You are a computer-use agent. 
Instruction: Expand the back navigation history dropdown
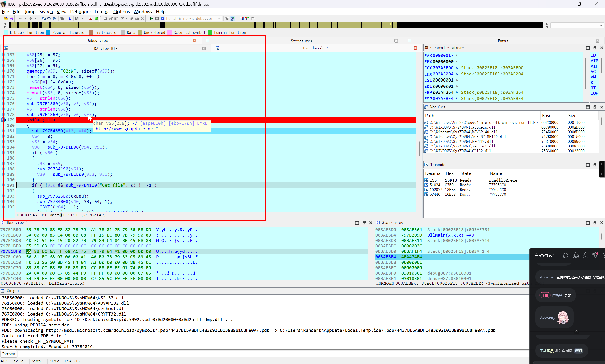point(25,18)
